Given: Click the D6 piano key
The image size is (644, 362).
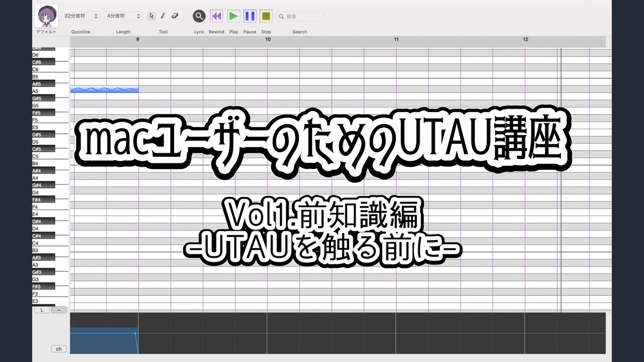Looking at the screenshot, I should [x=50, y=55].
